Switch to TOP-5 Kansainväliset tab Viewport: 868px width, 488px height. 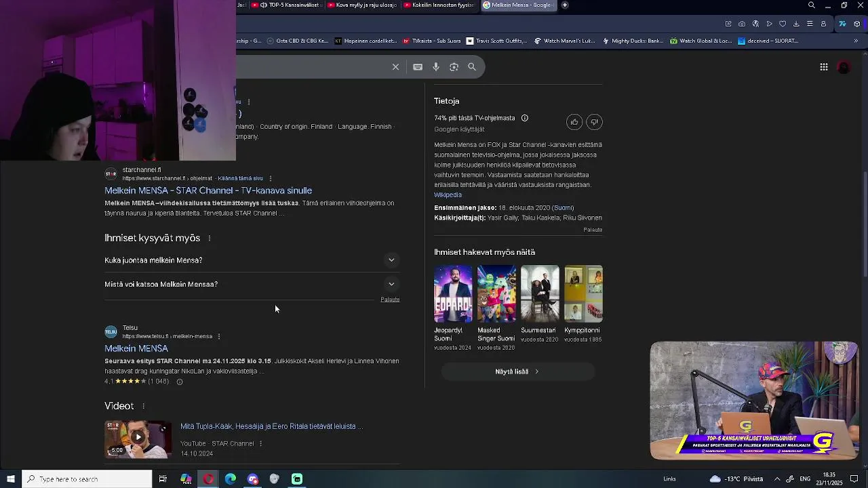point(288,5)
